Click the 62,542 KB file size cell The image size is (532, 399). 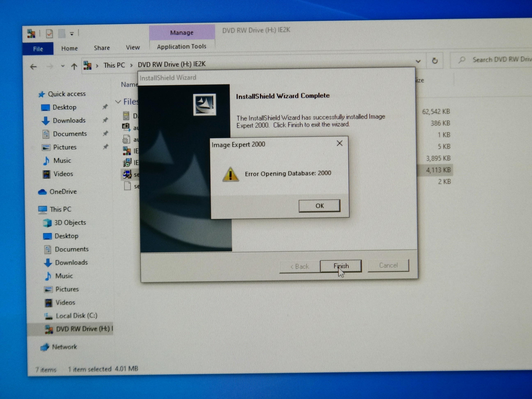[436, 112]
